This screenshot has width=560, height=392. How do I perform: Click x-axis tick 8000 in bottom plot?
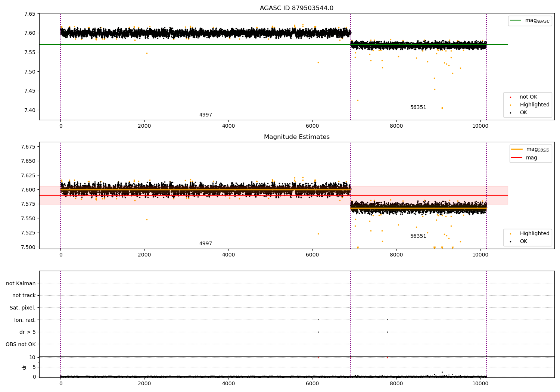396,384
